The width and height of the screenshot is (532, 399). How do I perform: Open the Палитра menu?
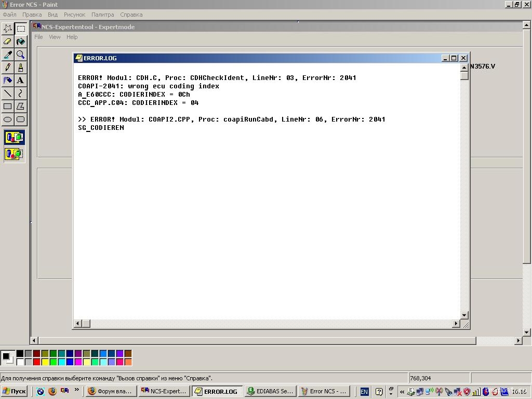click(102, 15)
